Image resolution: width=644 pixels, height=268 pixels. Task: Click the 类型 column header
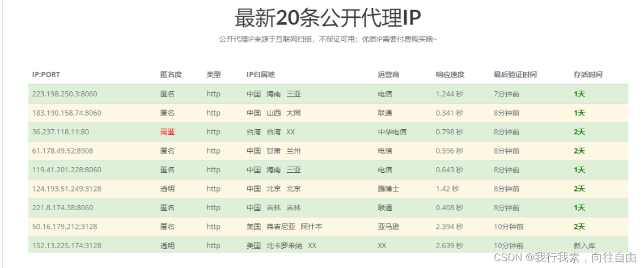pos(214,75)
